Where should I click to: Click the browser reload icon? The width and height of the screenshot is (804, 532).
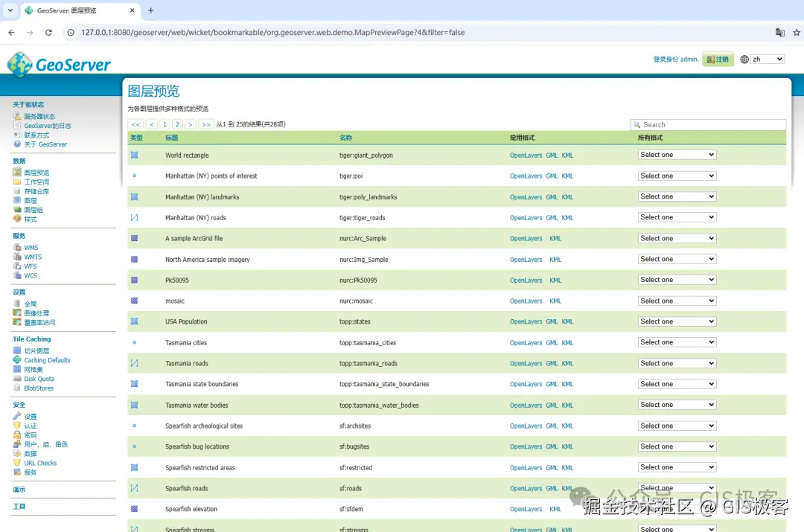click(x=48, y=32)
